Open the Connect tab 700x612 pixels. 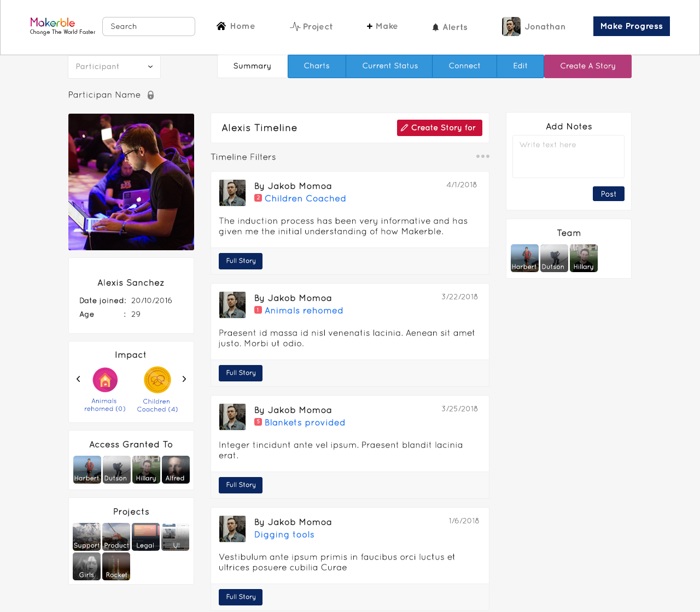tap(464, 66)
